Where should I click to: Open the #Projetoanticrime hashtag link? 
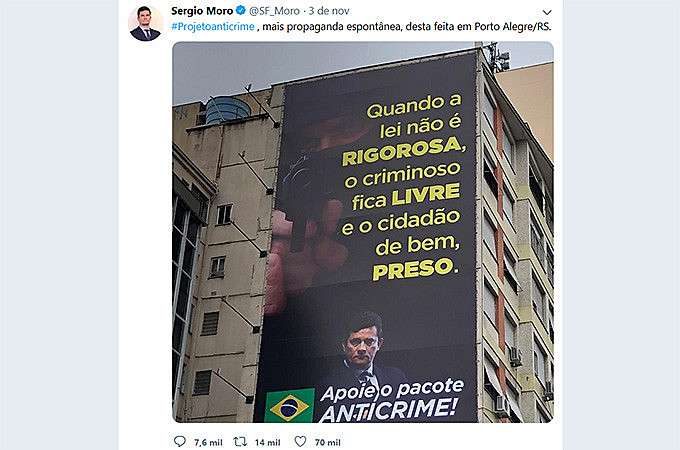pos(212,26)
